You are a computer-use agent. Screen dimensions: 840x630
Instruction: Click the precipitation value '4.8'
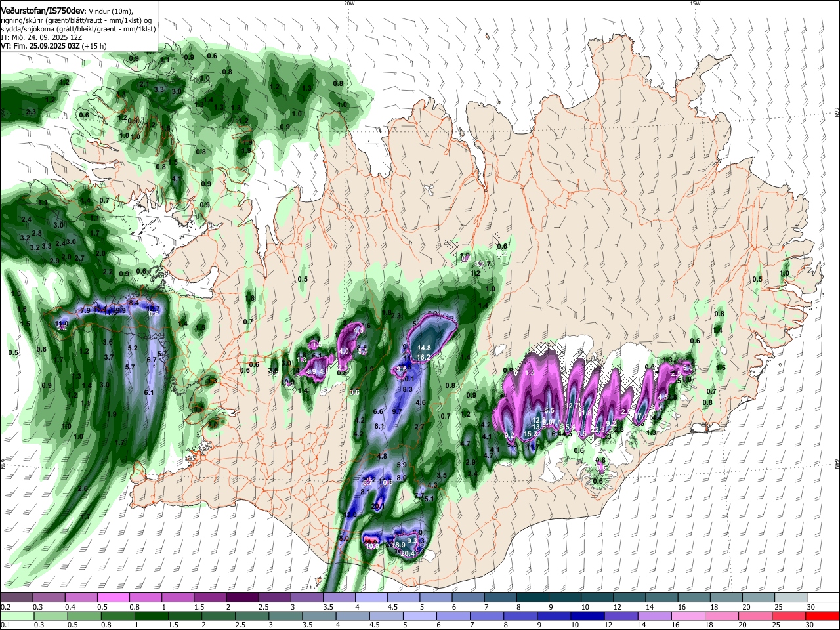(382, 456)
